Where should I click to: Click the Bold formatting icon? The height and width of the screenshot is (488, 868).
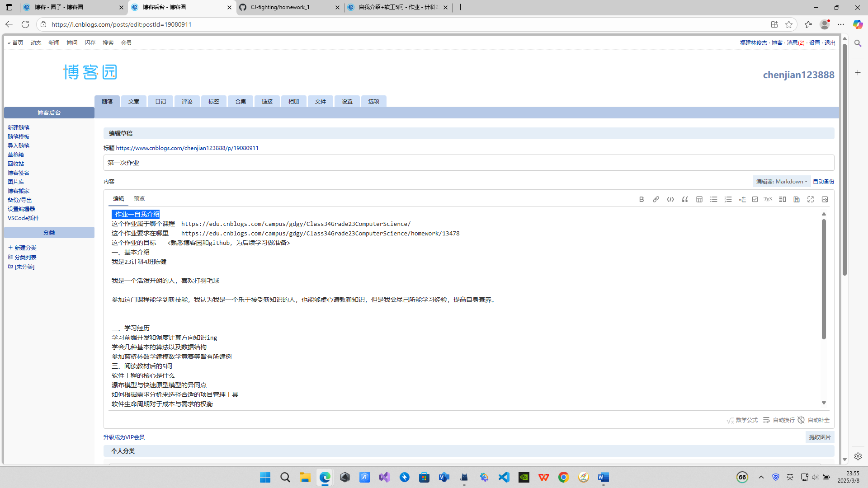(x=641, y=199)
